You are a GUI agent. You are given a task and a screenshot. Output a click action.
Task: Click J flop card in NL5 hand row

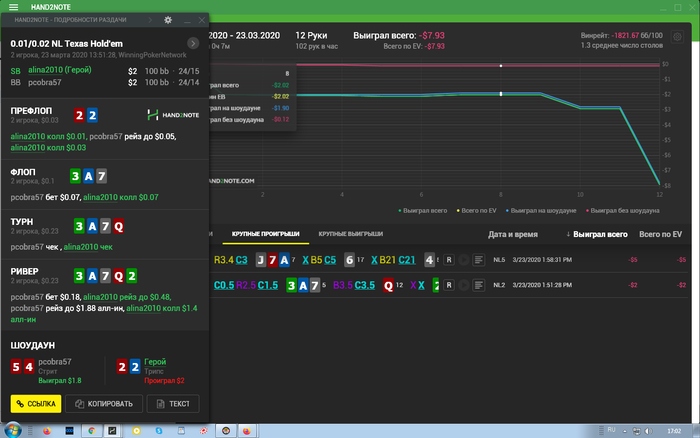[261, 260]
